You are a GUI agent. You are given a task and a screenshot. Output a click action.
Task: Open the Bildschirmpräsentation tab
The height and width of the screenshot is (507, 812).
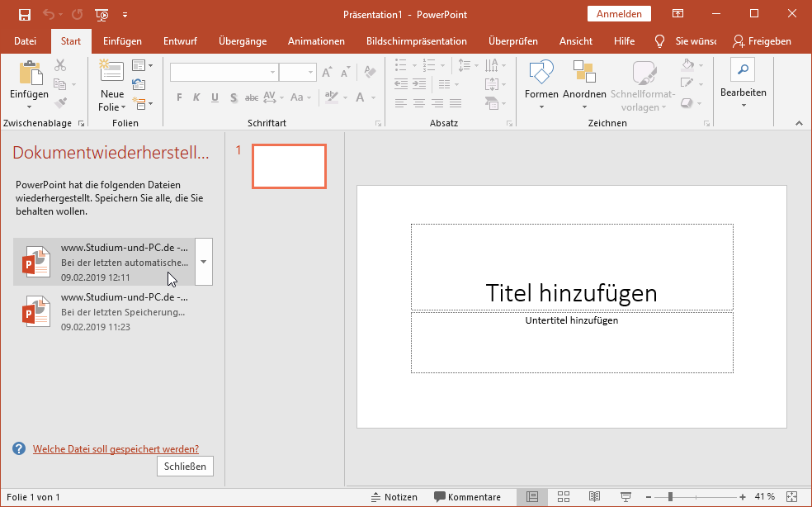[417, 41]
